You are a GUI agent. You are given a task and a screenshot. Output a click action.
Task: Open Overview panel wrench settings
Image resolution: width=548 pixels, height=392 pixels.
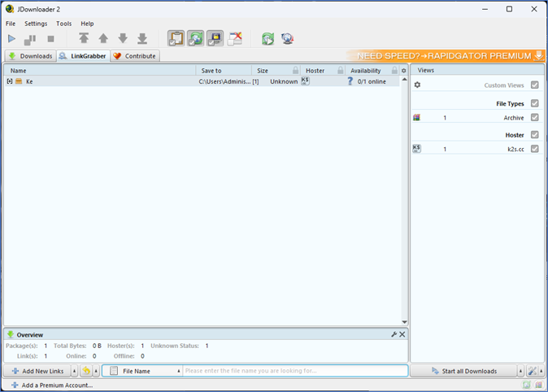point(394,334)
